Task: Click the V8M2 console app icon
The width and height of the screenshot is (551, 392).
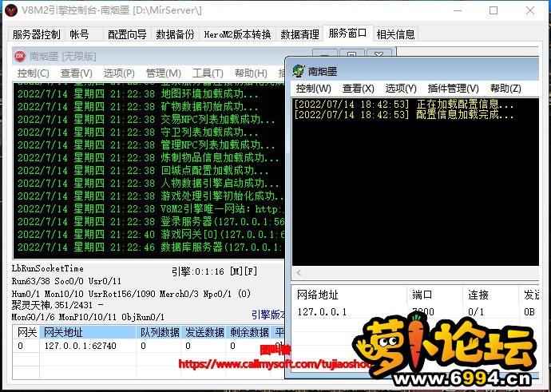Action: (x=11, y=10)
